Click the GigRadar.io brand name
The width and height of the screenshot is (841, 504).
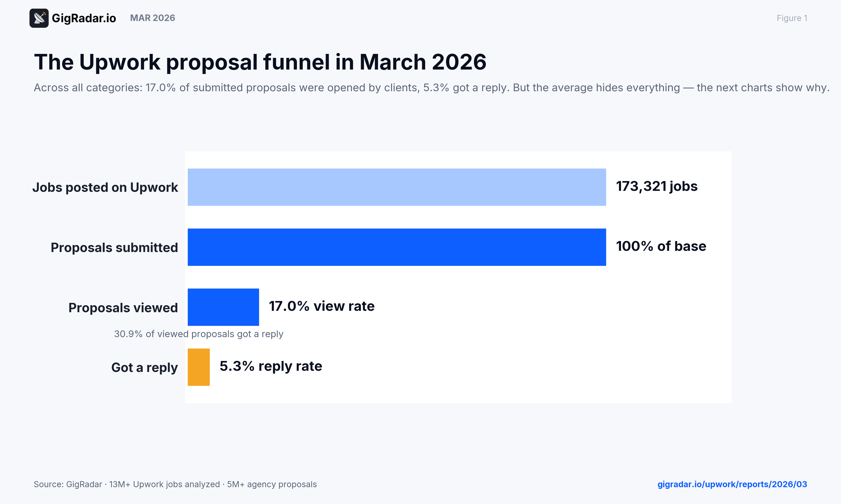pos(84,18)
